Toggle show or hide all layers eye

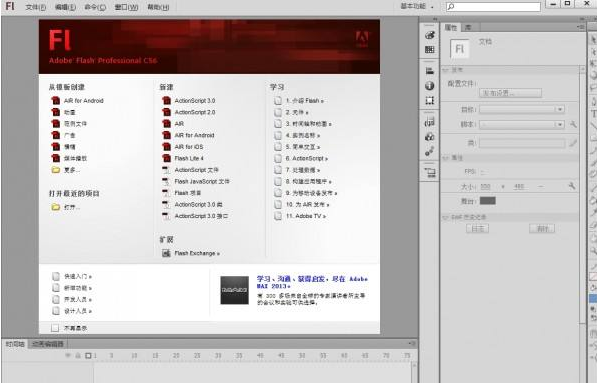coord(68,355)
